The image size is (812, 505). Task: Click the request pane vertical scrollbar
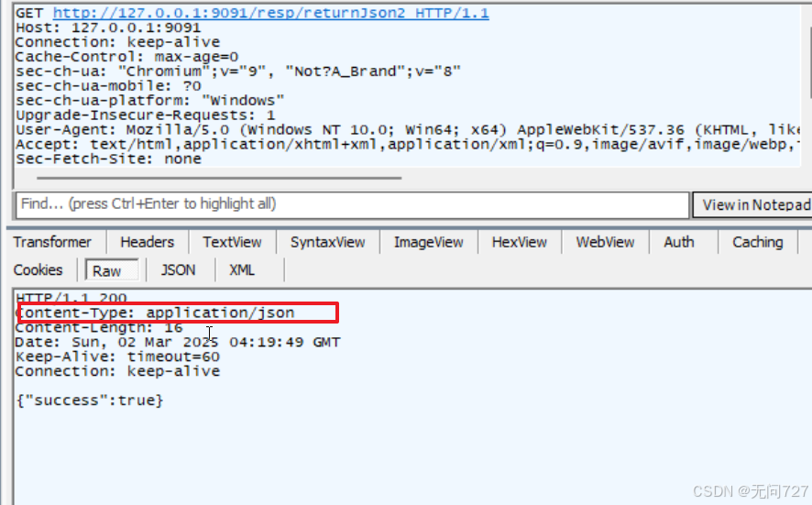coord(809,61)
